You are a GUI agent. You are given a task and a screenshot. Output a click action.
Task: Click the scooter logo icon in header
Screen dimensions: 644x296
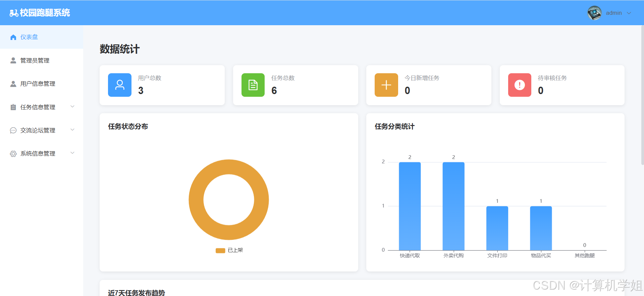tap(14, 13)
